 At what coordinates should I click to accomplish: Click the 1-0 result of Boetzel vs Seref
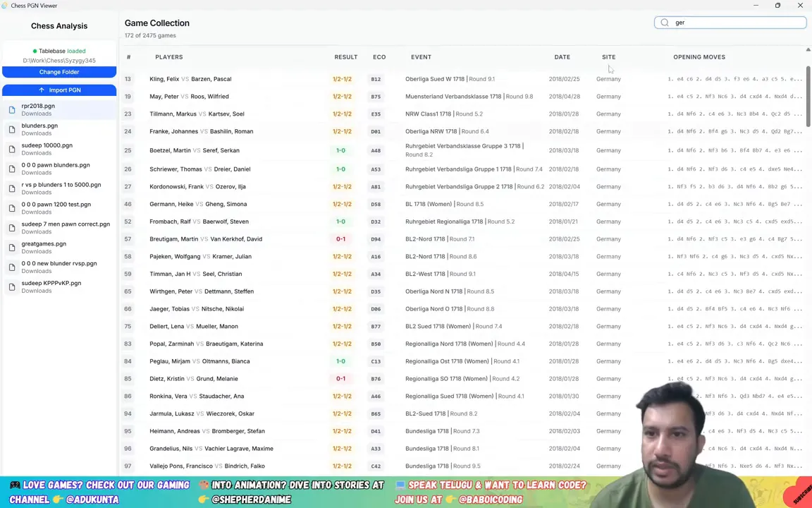tap(340, 150)
